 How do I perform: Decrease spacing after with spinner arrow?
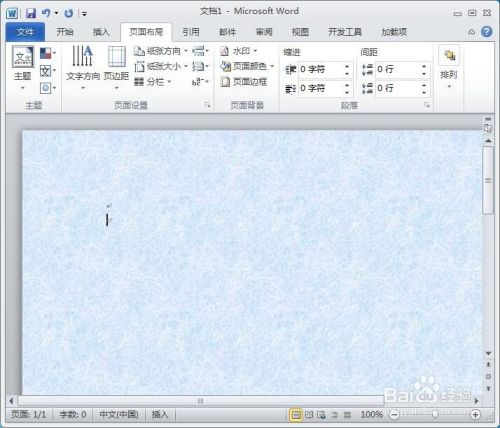click(x=424, y=92)
